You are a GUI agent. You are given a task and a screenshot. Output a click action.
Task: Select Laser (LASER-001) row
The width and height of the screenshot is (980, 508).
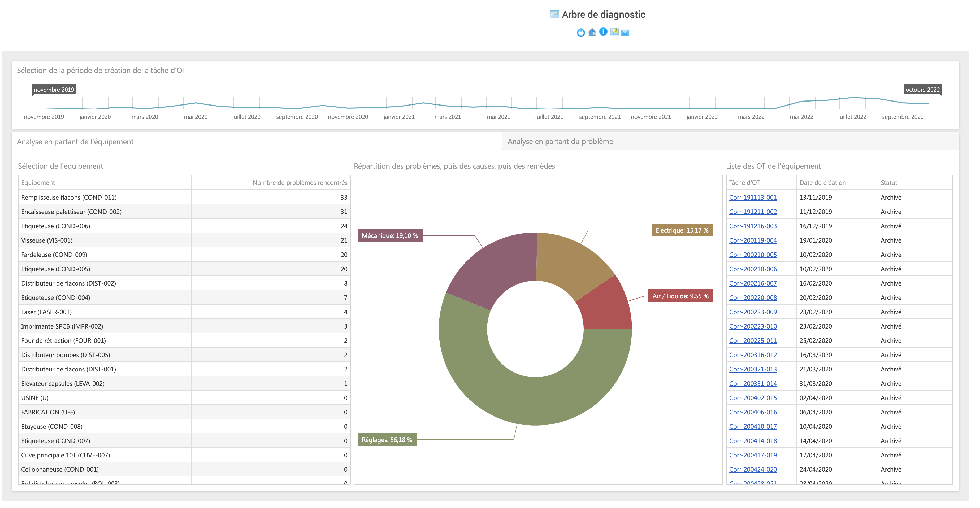point(184,312)
